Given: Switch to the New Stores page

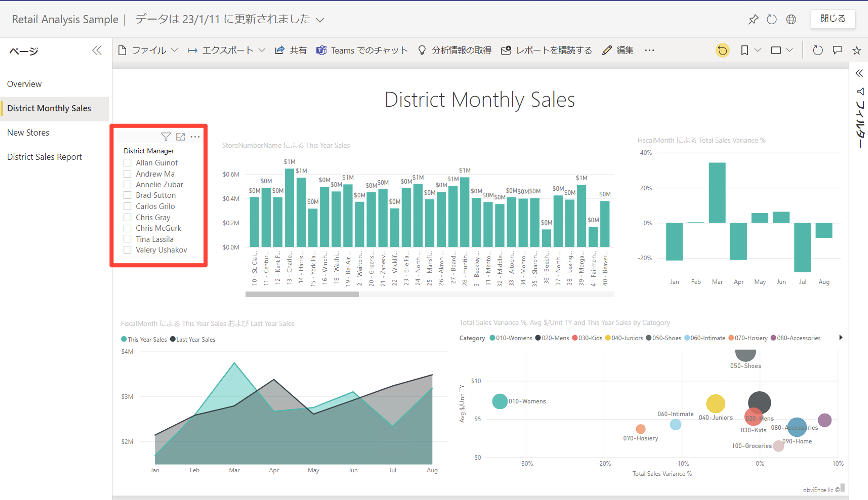Looking at the screenshot, I should coord(28,132).
